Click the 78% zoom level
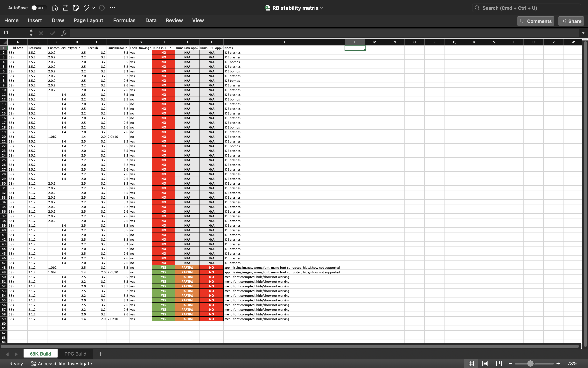Viewport: 588px width, 368px height. pos(572,364)
